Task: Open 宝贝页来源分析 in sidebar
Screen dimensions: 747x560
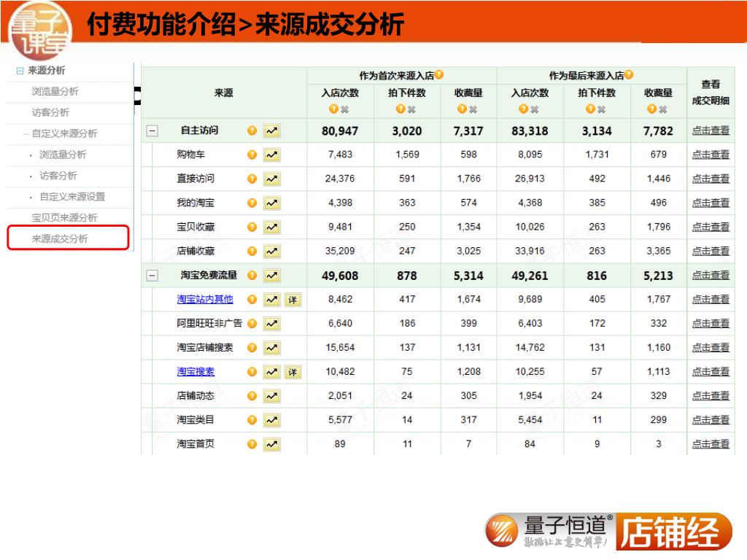Action: click(x=64, y=217)
